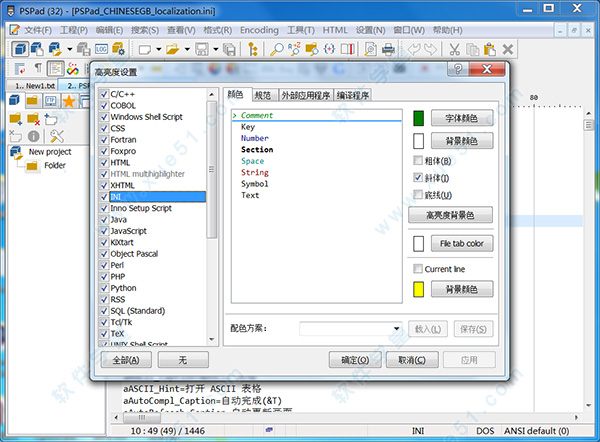Click the search and replace icon
The width and height of the screenshot is (600, 442).
[294, 49]
